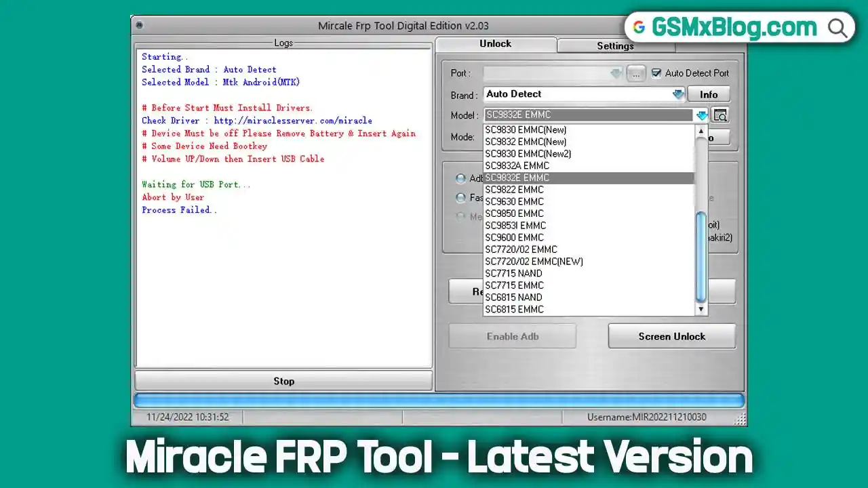Collapse the Model dropdown arrow
868x488 pixels.
(x=701, y=115)
